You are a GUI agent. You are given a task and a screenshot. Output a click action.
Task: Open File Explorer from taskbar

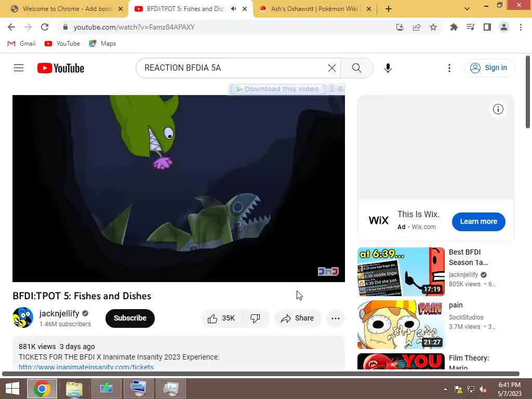[74, 389]
